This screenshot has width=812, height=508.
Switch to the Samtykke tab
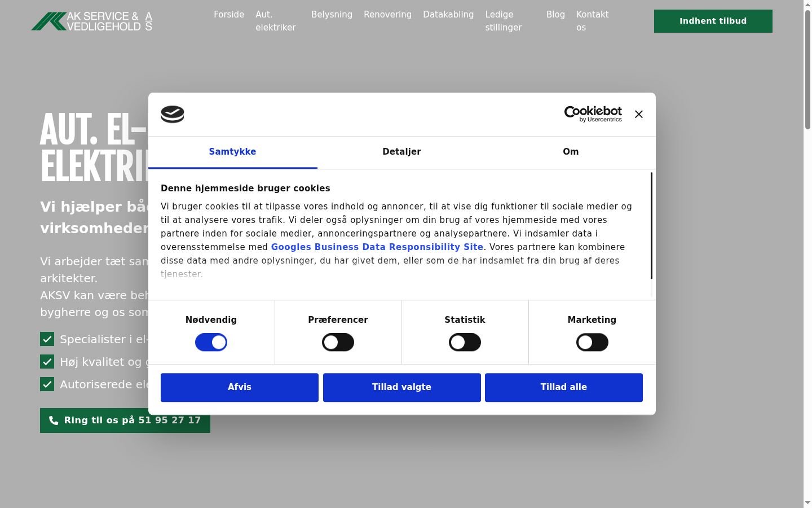click(x=233, y=152)
